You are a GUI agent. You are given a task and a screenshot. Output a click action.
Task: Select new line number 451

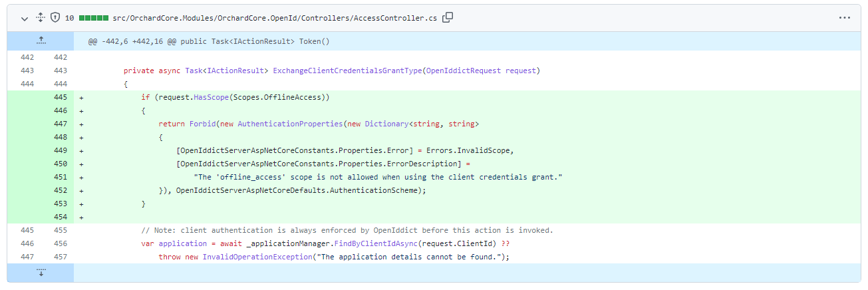coord(61,177)
